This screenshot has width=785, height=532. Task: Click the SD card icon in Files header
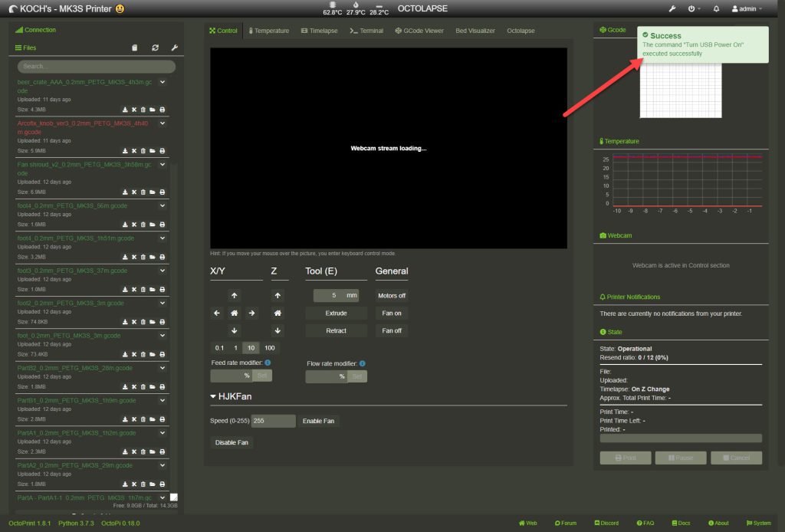click(x=135, y=48)
